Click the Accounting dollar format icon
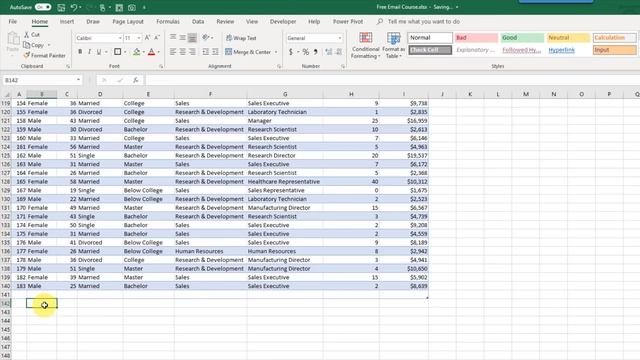The width and height of the screenshot is (640, 360). click(291, 52)
